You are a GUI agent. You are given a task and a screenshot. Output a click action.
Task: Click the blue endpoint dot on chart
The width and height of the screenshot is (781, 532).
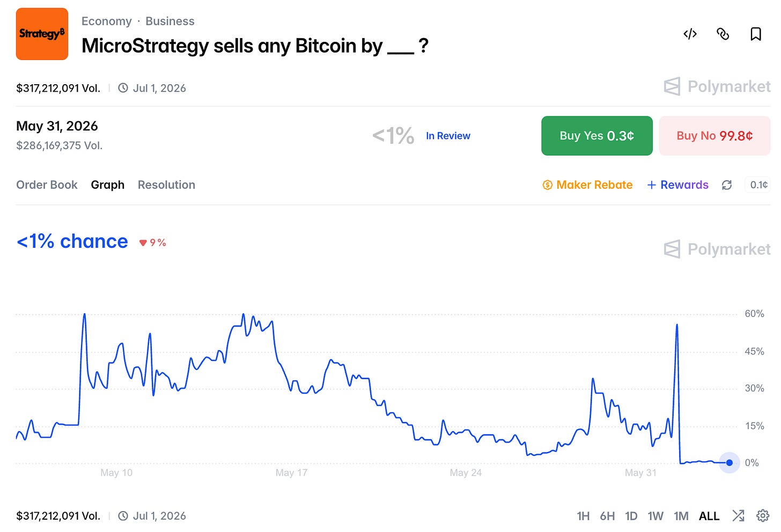(x=729, y=462)
